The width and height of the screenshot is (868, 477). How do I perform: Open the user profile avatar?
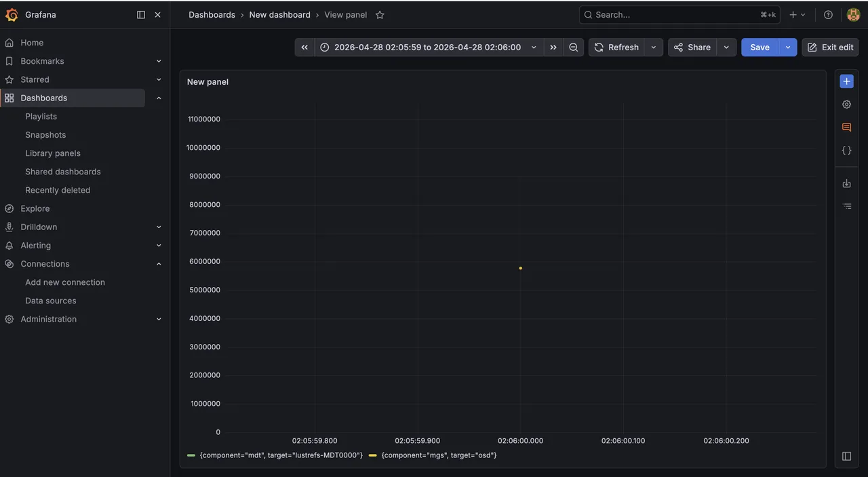(x=853, y=14)
